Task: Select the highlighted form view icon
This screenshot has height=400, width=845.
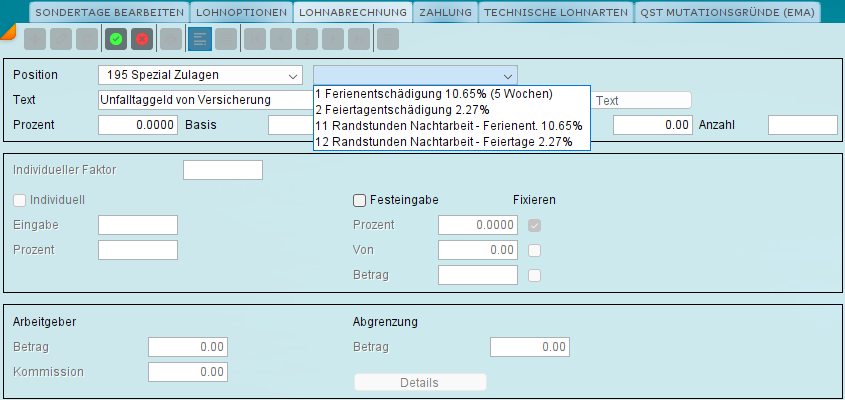Action: [x=200, y=39]
